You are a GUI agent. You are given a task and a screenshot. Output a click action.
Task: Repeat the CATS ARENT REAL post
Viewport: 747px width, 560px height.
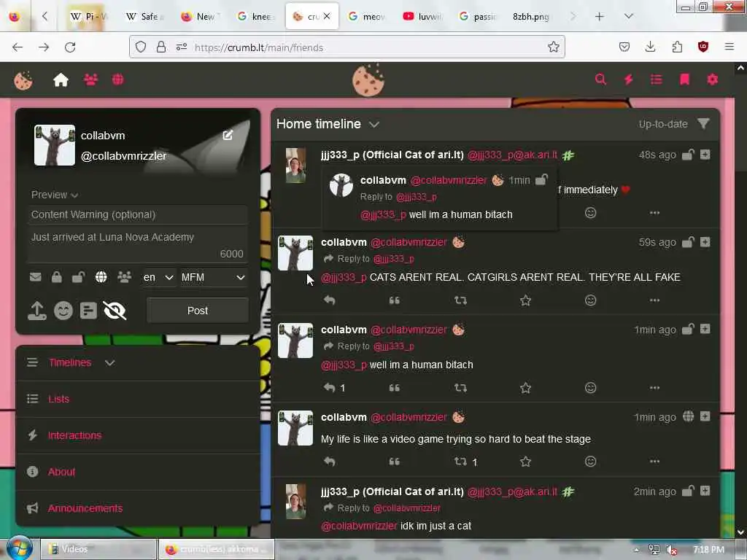(x=460, y=300)
